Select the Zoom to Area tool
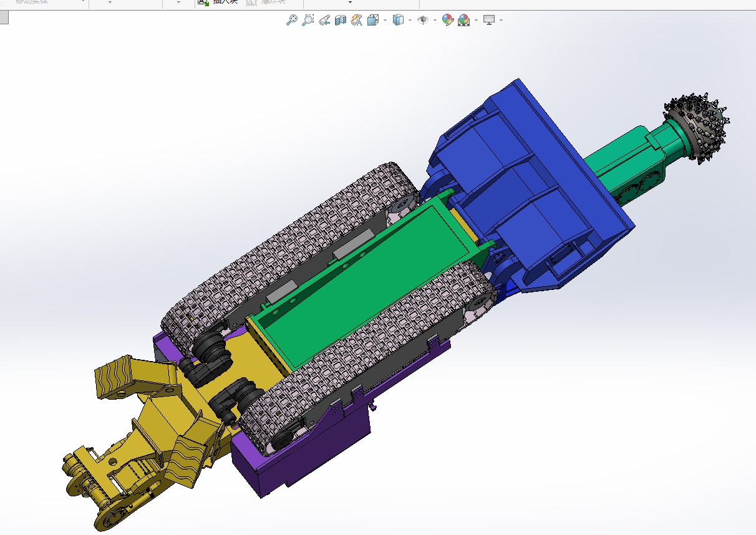Viewport: 756px width, 535px height. click(308, 20)
